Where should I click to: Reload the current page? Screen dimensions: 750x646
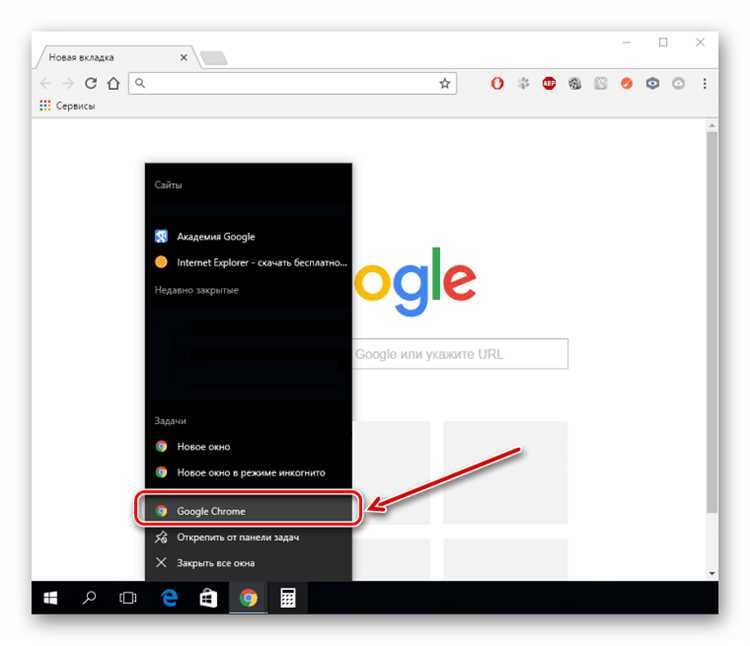pos(90,83)
